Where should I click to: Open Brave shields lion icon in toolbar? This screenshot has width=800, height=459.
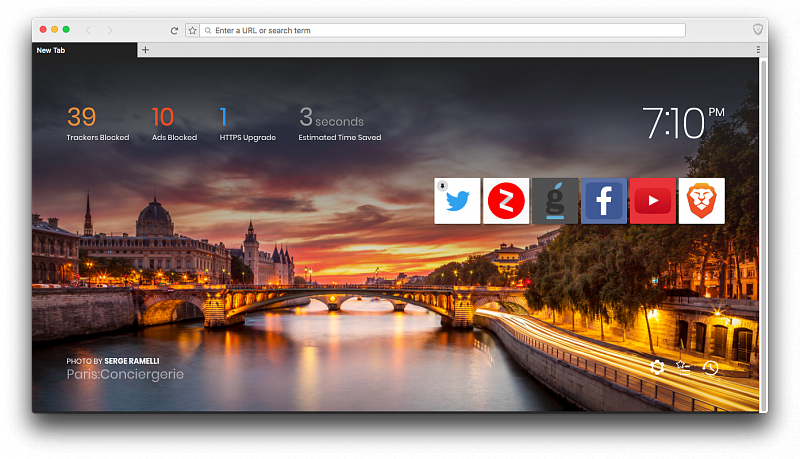coord(758,30)
